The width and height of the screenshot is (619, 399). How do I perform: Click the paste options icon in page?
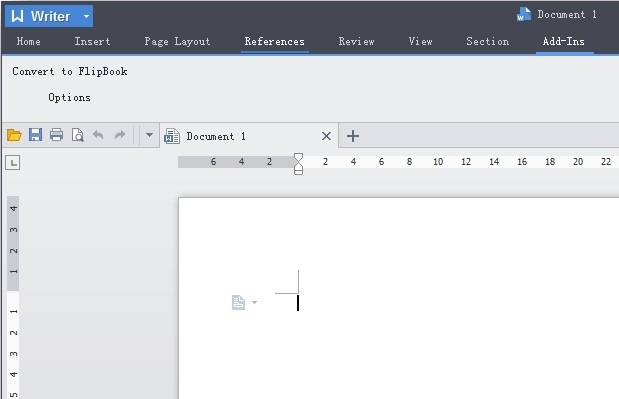pos(238,303)
